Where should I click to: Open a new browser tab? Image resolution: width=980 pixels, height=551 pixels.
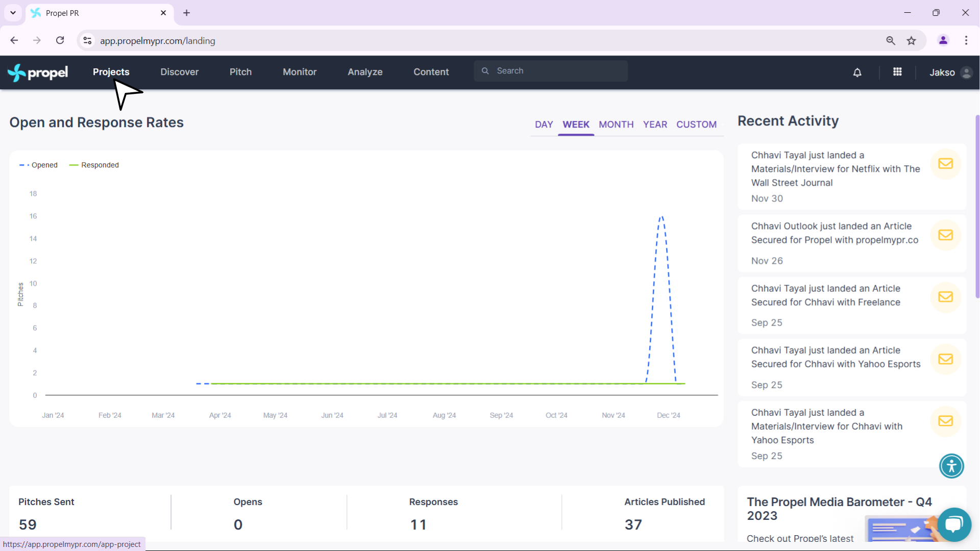point(187,13)
